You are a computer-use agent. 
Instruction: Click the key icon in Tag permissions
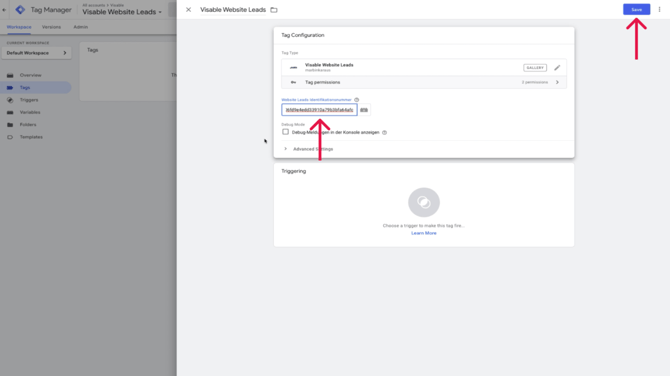(293, 82)
